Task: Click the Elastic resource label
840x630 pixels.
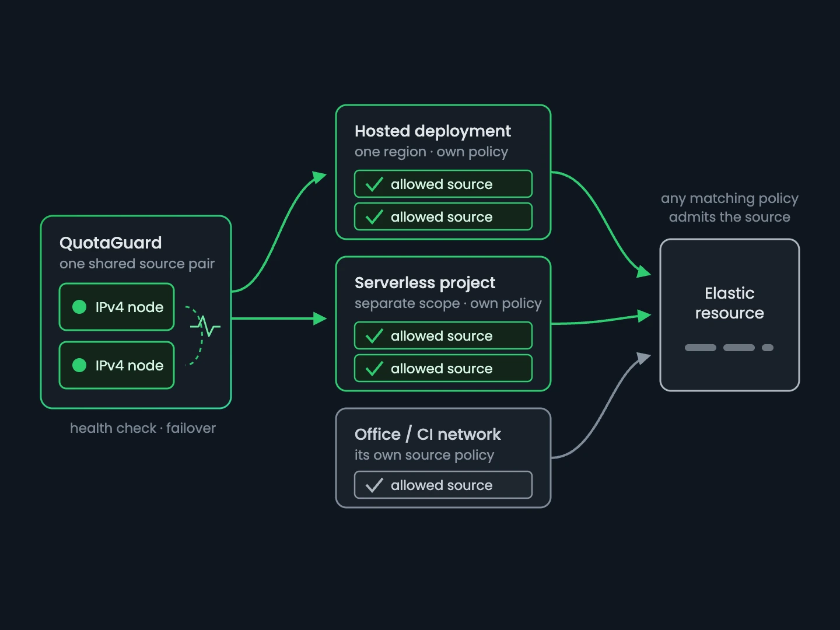Action: pyautogui.click(x=729, y=303)
